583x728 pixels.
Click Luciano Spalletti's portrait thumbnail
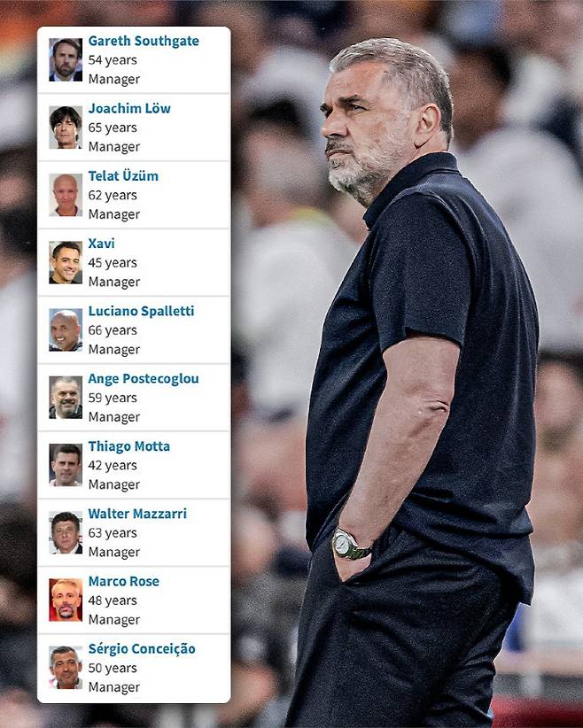[66, 330]
